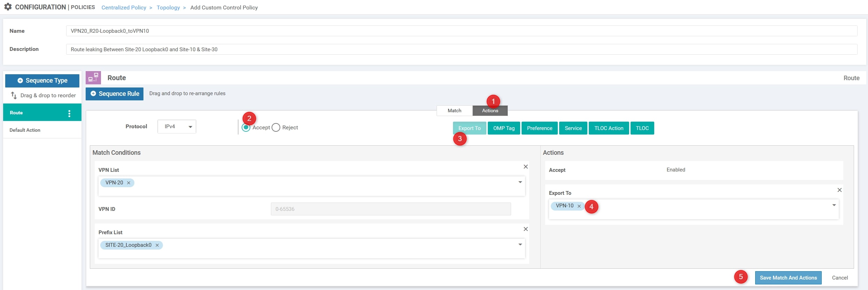Add the OMP Tag action
Viewport: 868px width, 290px height.
click(503, 128)
